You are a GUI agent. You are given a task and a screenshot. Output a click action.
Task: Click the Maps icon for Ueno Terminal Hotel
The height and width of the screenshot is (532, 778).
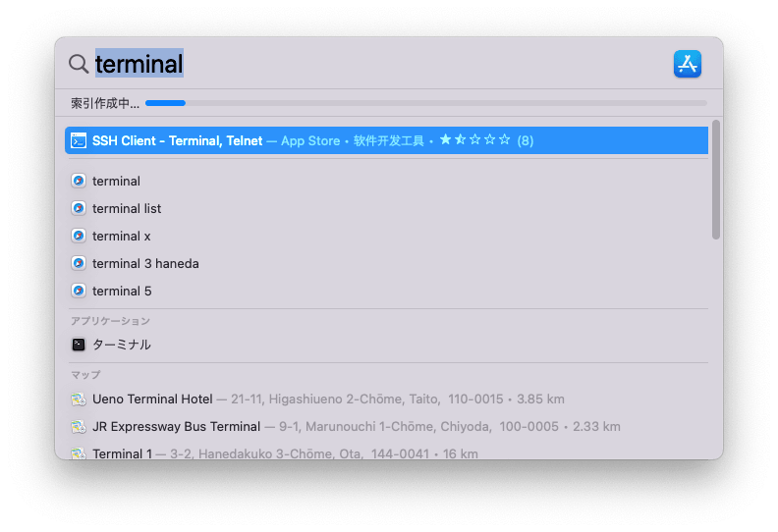tap(79, 399)
